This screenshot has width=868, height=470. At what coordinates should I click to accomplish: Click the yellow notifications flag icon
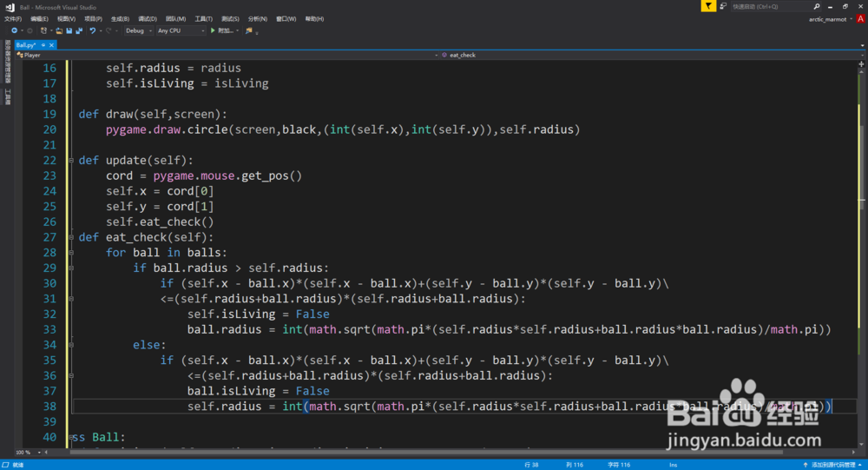[x=708, y=6]
